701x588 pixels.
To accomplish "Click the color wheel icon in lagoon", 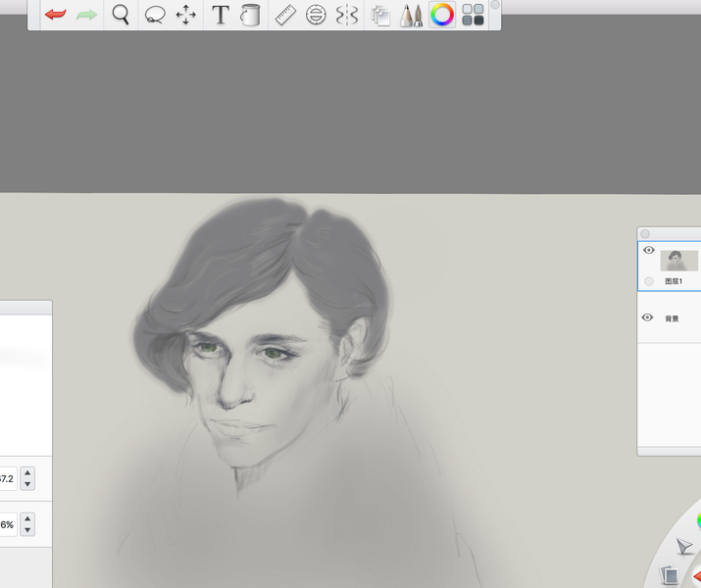I will click(x=698, y=520).
